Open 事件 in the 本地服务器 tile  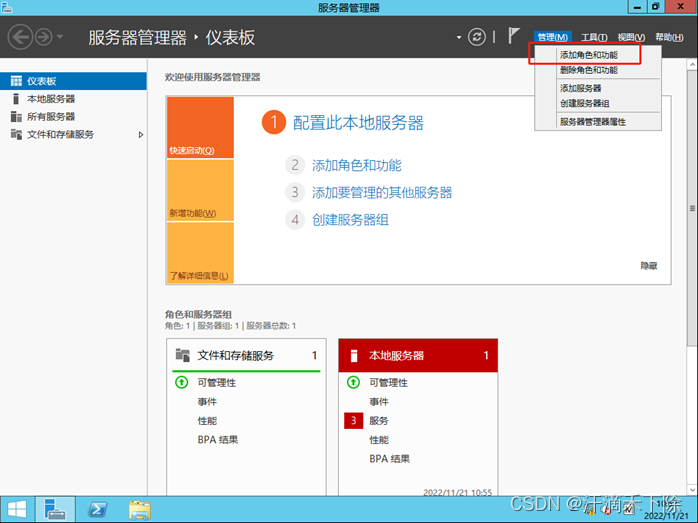(x=379, y=401)
